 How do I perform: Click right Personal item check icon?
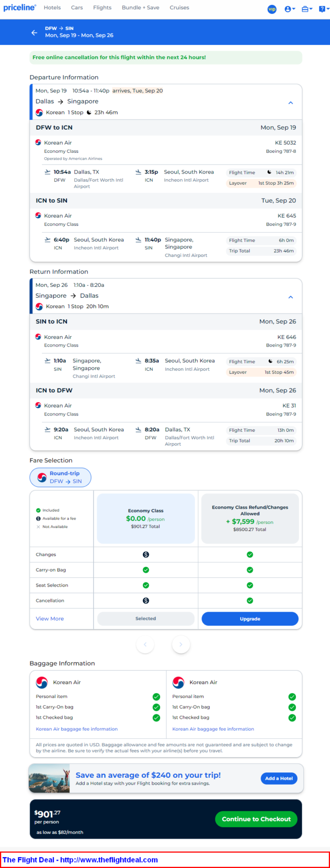pos(292,696)
